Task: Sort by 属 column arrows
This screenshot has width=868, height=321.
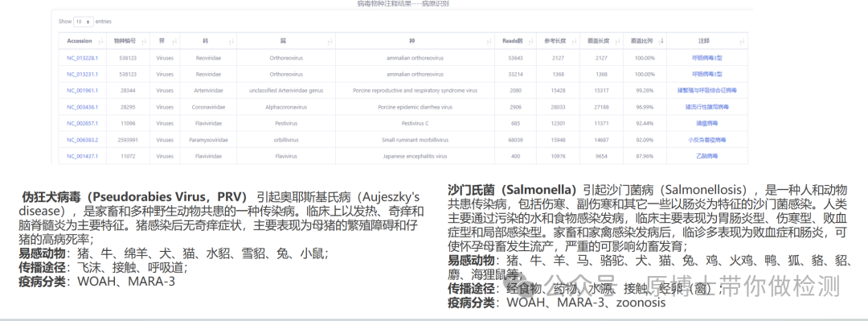Action: 330,42
